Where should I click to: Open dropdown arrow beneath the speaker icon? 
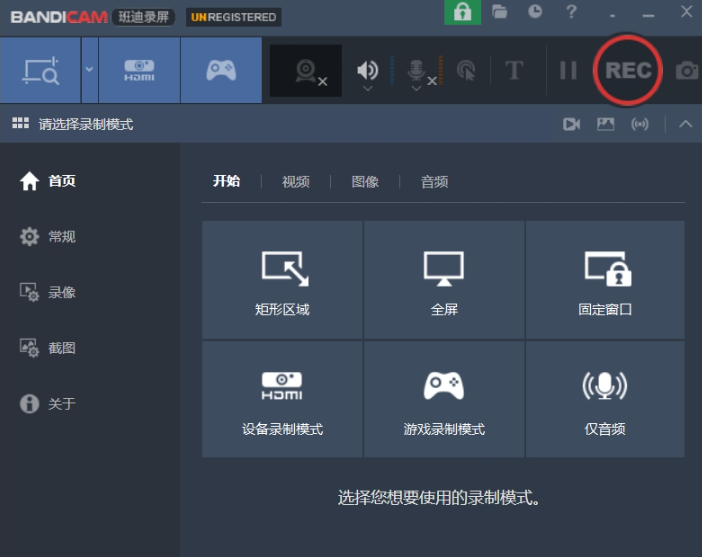click(368, 89)
